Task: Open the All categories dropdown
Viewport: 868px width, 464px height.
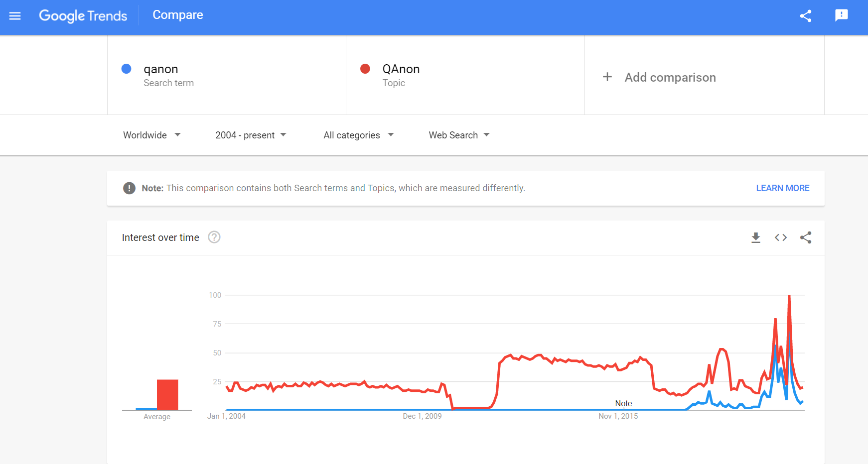Action: 359,135
